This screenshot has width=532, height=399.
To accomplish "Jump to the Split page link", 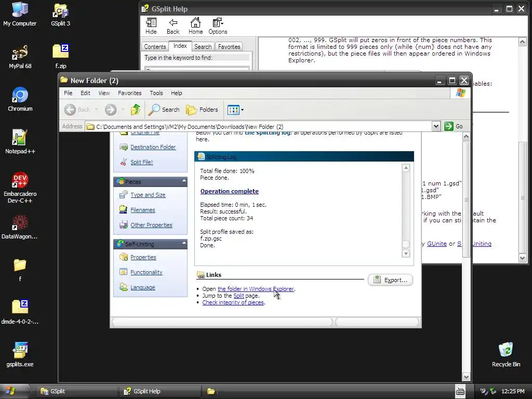I will [x=238, y=296].
